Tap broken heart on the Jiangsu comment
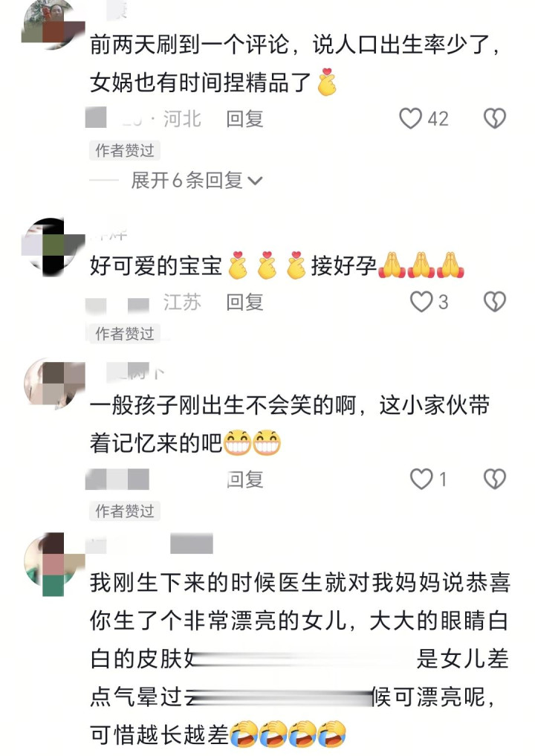This screenshot has height=756, width=535. pos(495,302)
